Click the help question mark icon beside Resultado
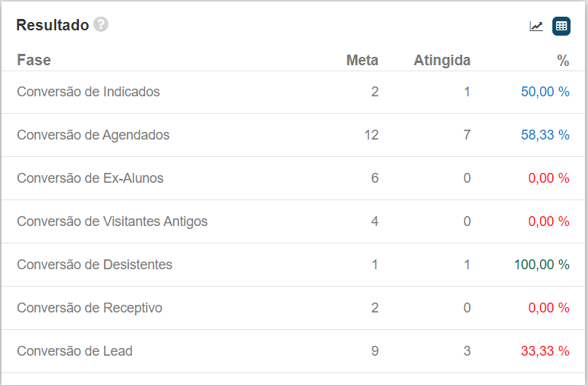588x386 pixels. (101, 24)
